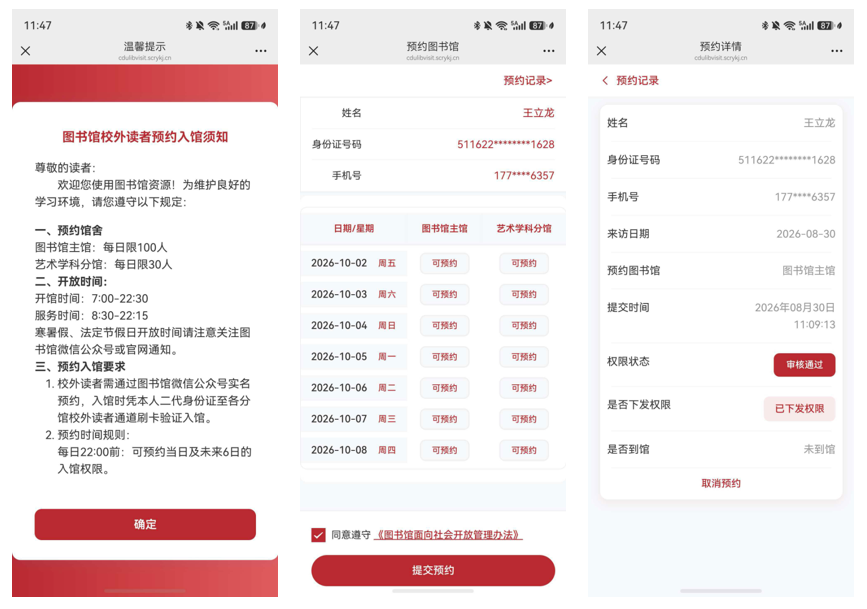Click the 权限状态 label in details
The image size is (867, 609).
click(628, 362)
